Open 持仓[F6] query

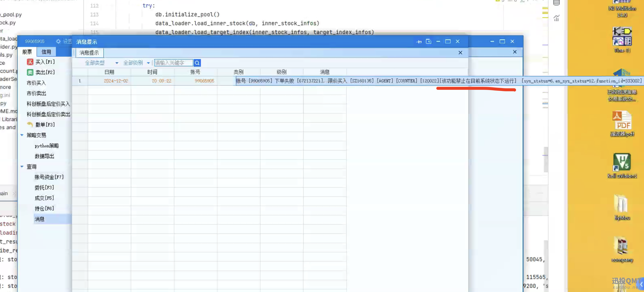click(x=44, y=208)
